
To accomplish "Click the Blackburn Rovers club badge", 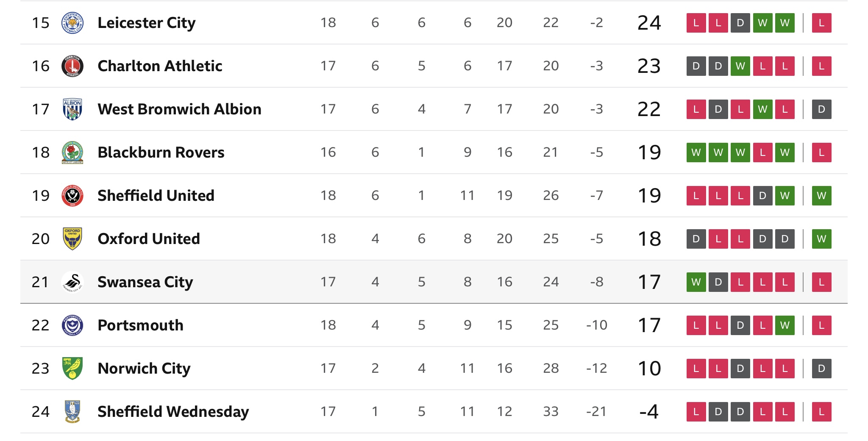I will 72,153.
